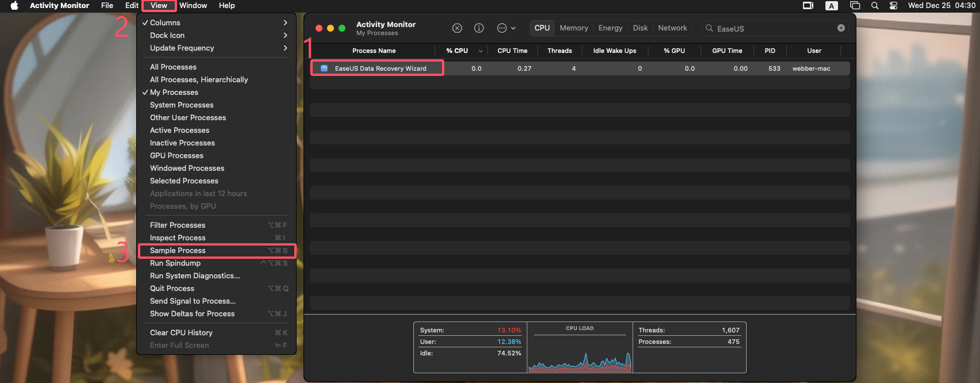
Task: Open the ellipsis actions dropdown in the toolbar
Action: 506,28
